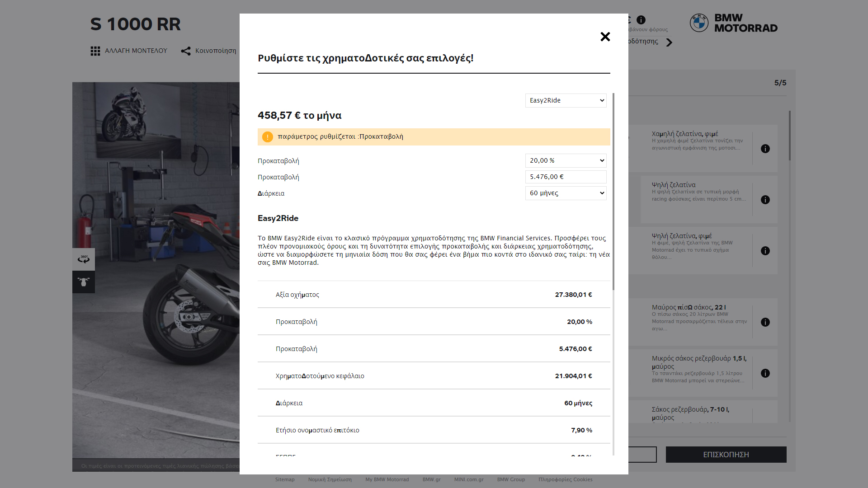
Task: Click the 5/5 step indicator
Action: click(780, 83)
